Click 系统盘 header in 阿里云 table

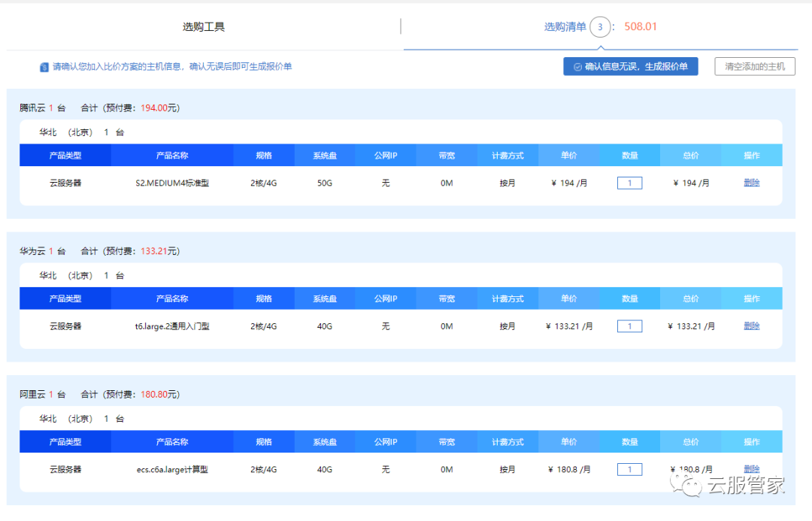[325, 442]
